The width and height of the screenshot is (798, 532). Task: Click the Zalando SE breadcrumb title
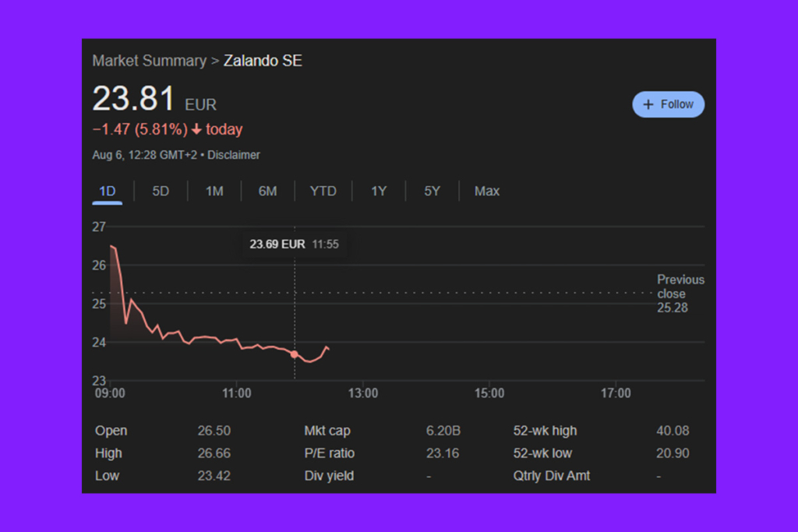click(263, 60)
